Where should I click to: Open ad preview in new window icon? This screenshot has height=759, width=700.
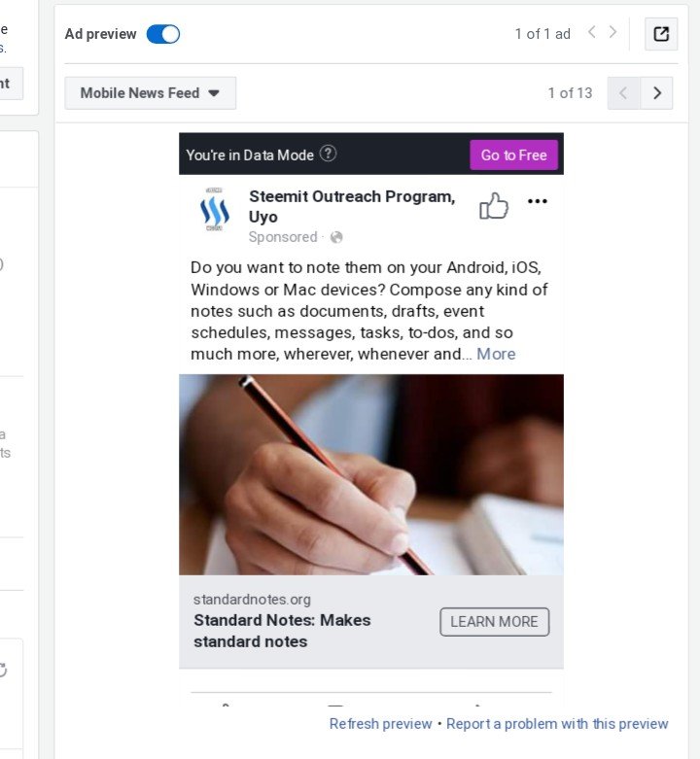click(661, 34)
